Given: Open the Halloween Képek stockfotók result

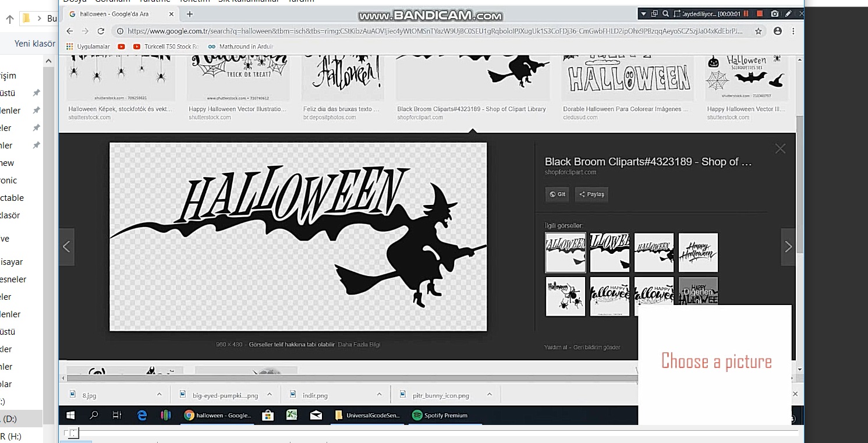Looking at the screenshot, I should tap(119, 109).
